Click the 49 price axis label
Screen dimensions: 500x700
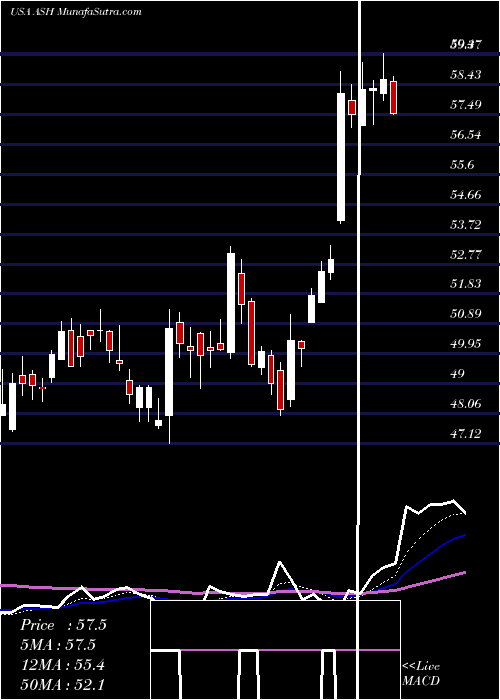458,373
